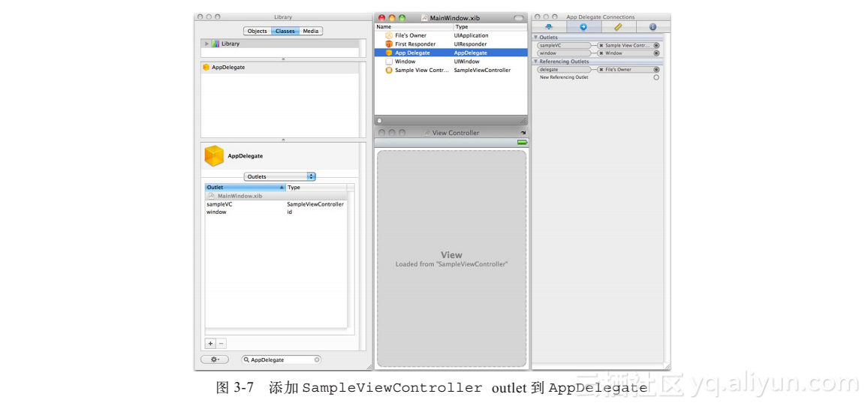
Task: Open the Outlets popup menu
Action: click(280, 176)
